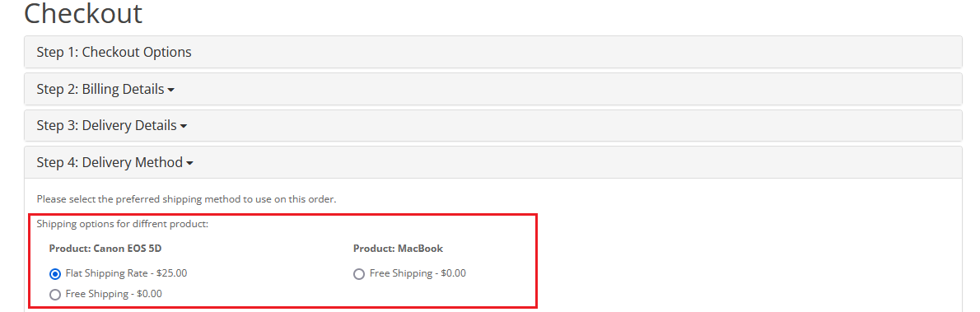
Task: Collapse the Step 4: Delivery Method heading
Action: [x=110, y=162]
